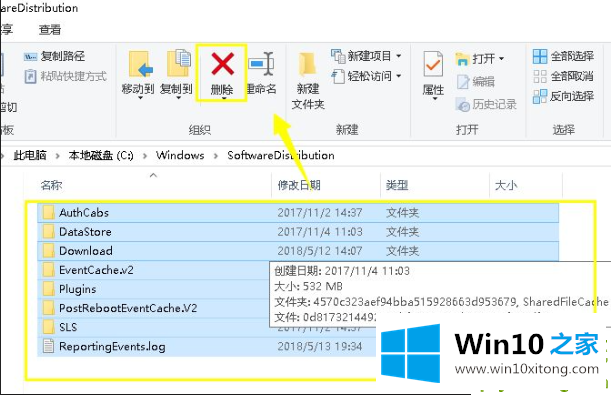Sort by Size (大小) column header
This screenshot has width=611, height=395.
click(x=506, y=185)
